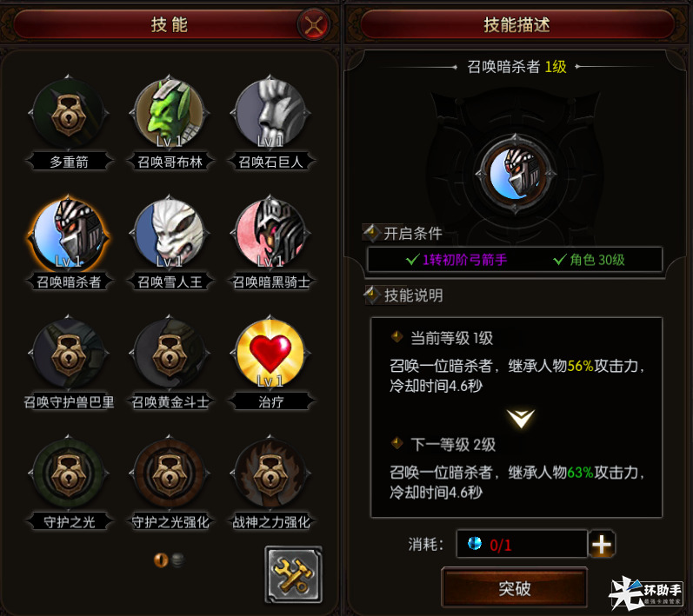Select locked 召唤守护兽巴里 skill icon
This screenshot has height=616, width=693.
69,354
